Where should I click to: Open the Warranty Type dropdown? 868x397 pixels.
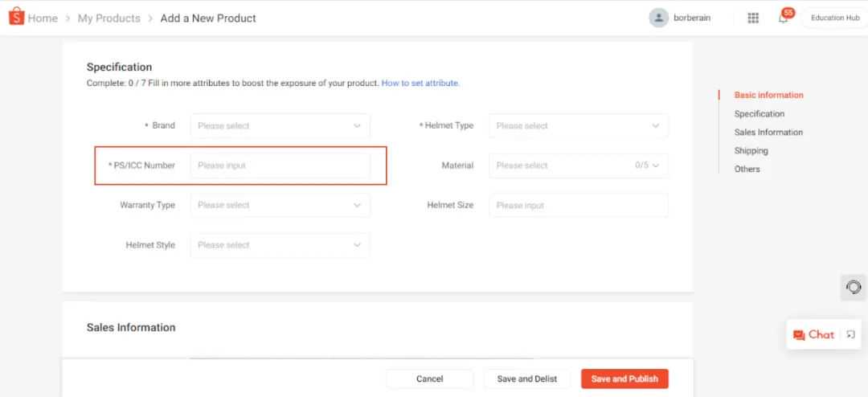[280, 205]
